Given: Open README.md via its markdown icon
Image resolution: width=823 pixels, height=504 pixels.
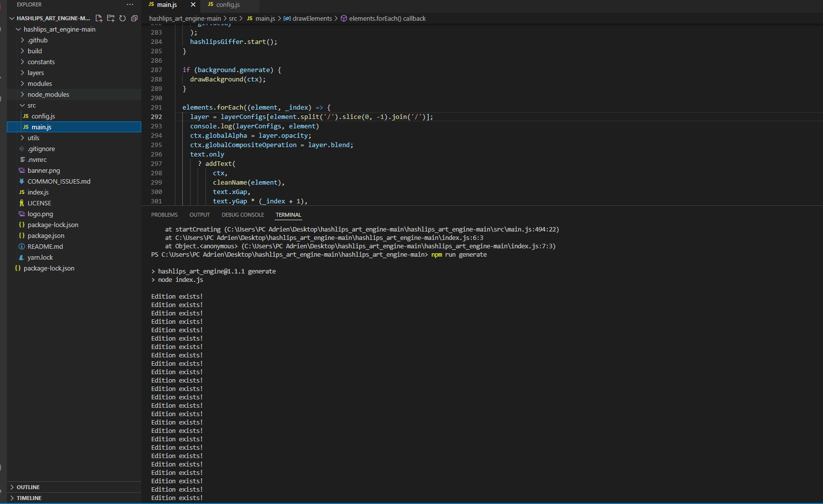Looking at the screenshot, I should [21, 246].
